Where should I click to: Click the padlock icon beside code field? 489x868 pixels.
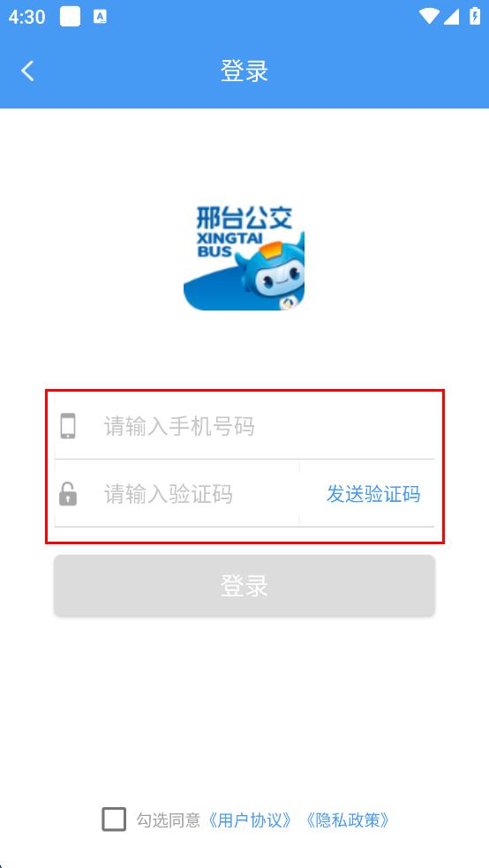pos(68,494)
